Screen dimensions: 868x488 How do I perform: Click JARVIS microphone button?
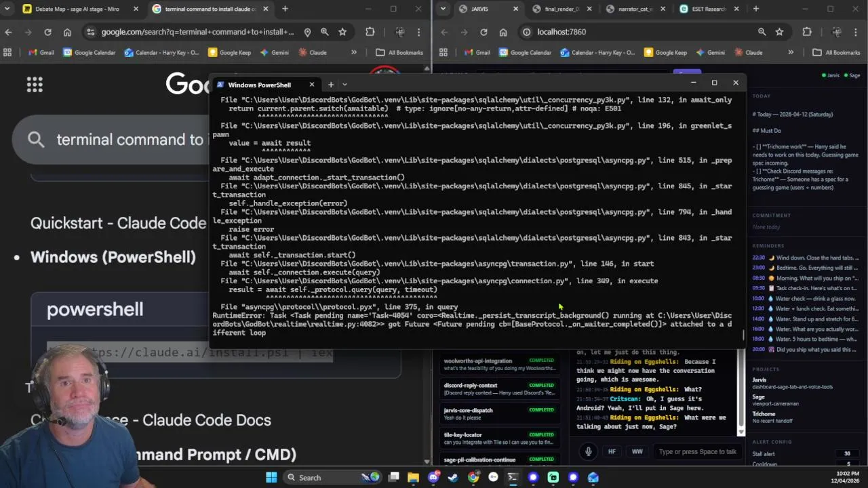(589, 451)
